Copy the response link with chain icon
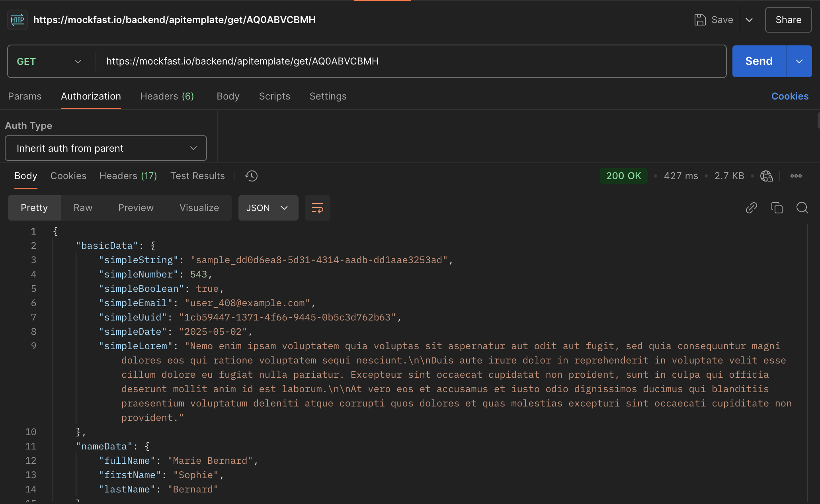The height and width of the screenshot is (504, 820). (751, 208)
